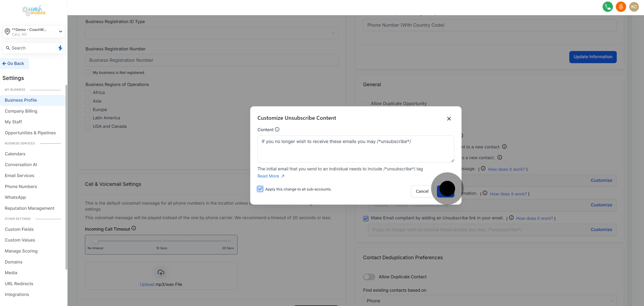
Task: Go to Email Services settings
Action: point(19,176)
